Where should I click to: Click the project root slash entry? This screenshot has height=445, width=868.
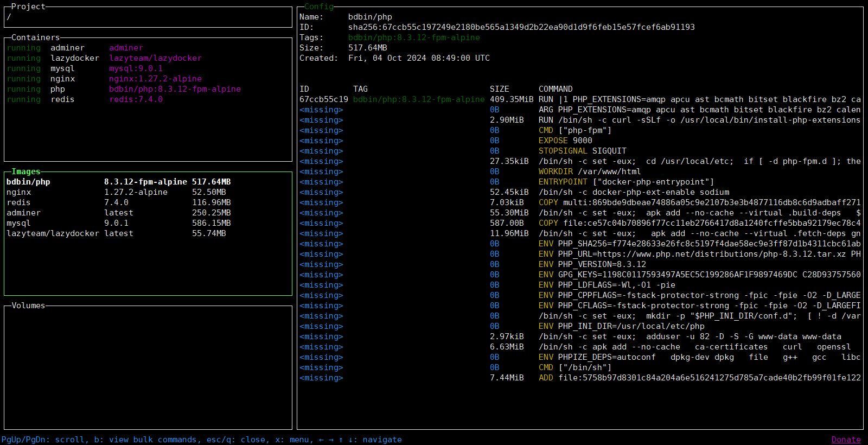(9, 17)
